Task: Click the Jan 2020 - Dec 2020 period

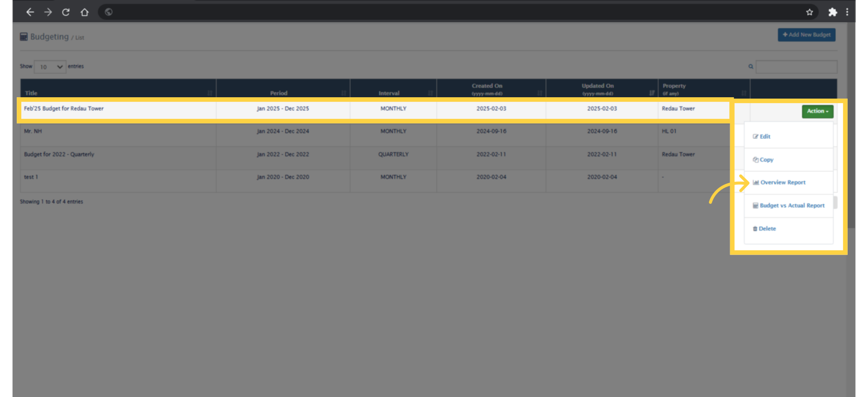Action: [x=283, y=177]
